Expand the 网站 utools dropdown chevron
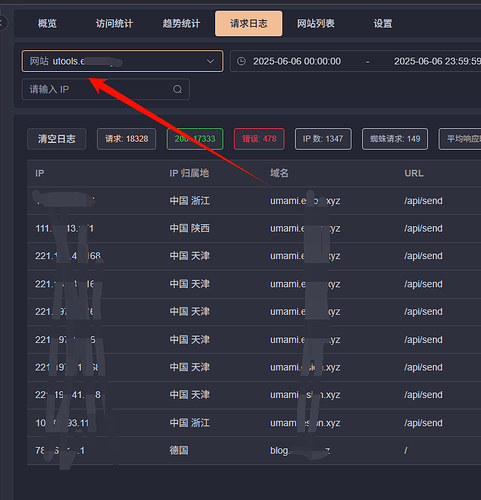Image resolution: width=481 pixels, height=500 pixels. click(x=210, y=61)
